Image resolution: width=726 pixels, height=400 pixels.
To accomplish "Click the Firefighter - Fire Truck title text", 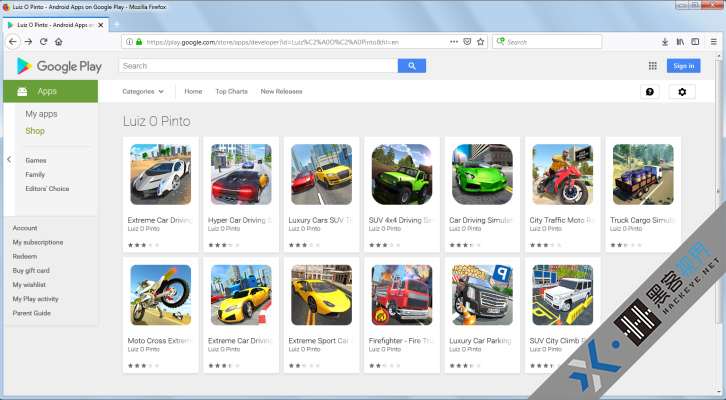I will pos(402,341).
